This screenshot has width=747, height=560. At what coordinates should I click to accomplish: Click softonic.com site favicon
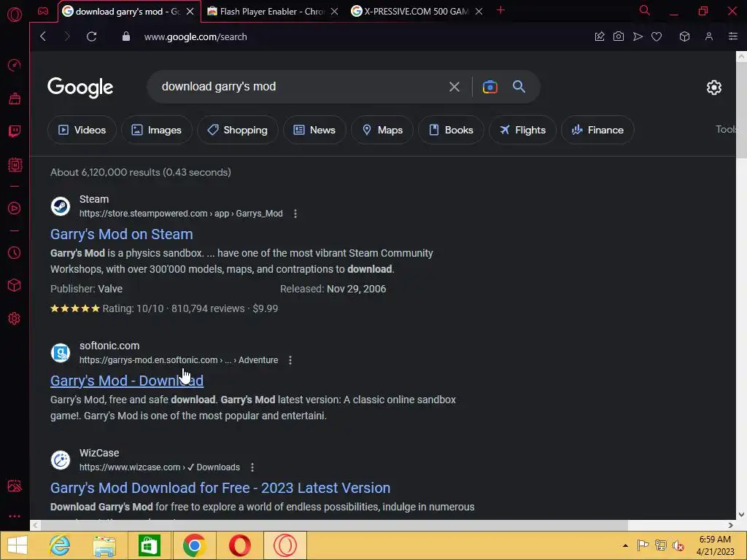tap(61, 353)
